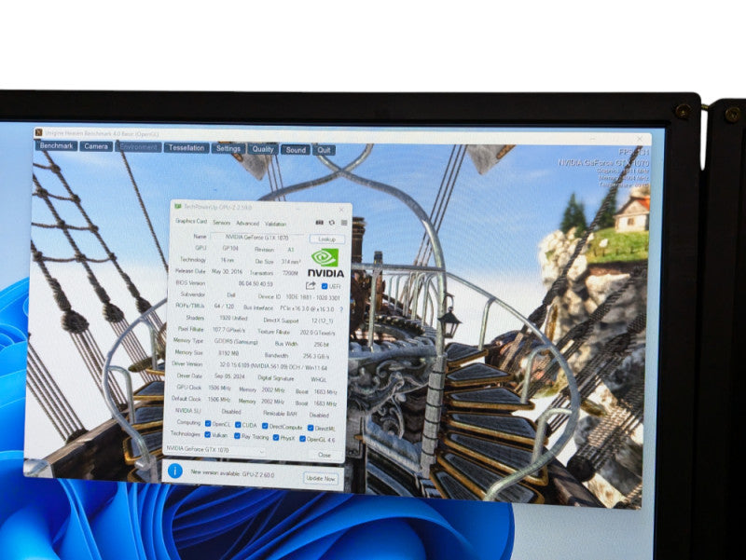Image resolution: width=746 pixels, height=560 pixels.
Task: Toggle the OpenGL 4.6 checkbox
Action: pos(302,439)
